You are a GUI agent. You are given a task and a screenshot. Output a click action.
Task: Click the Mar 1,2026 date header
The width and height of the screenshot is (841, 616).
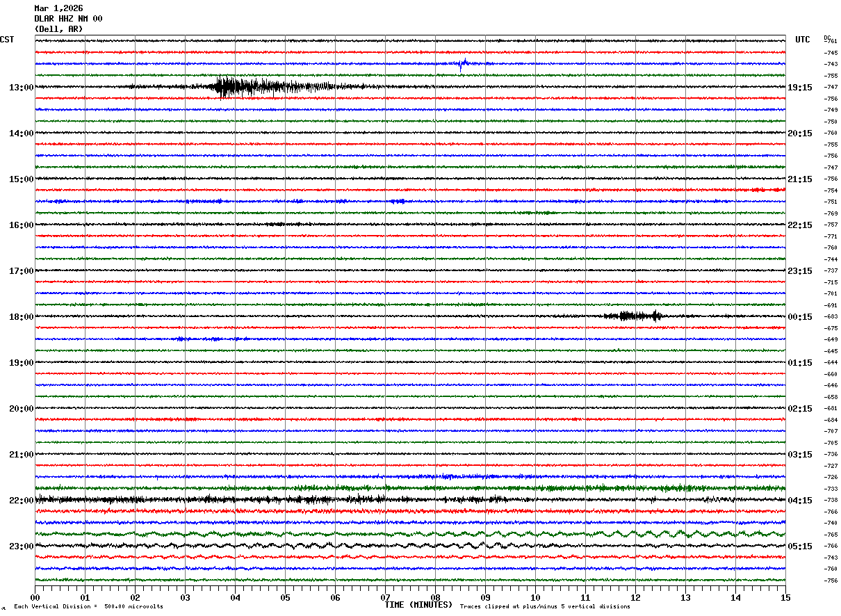pyautogui.click(x=58, y=8)
